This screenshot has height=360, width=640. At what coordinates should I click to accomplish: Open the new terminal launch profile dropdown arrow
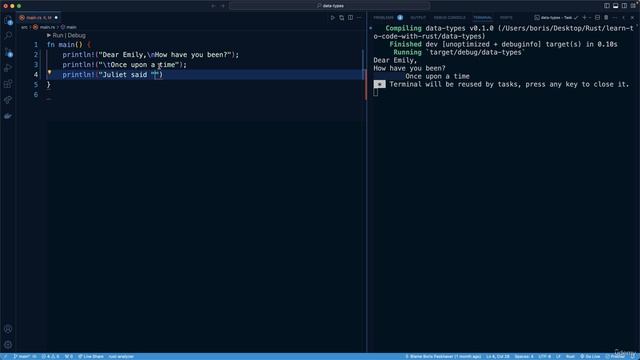590,18
